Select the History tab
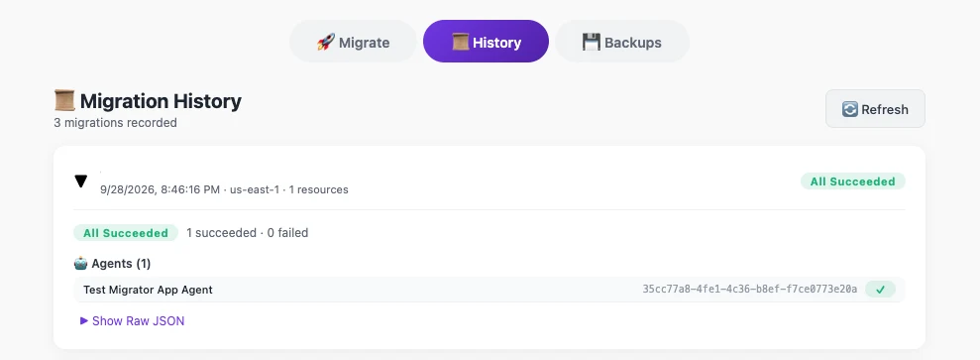The width and height of the screenshot is (980, 360). pos(486,42)
